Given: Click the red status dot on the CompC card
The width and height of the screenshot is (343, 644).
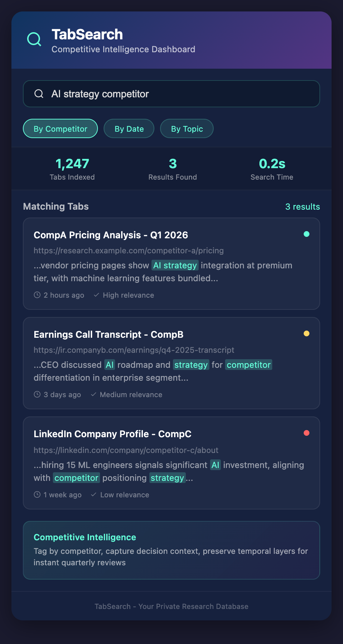Looking at the screenshot, I should click(x=306, y=433).
